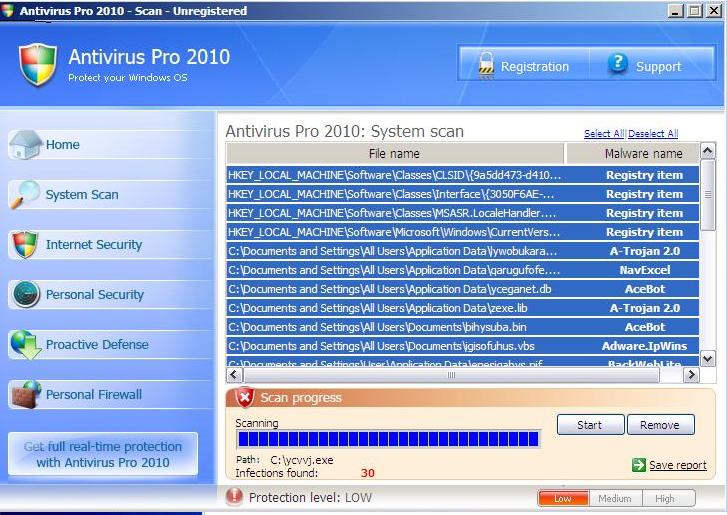
Task: Click Get full real-time protection banner
Action: tap(103, 454)
